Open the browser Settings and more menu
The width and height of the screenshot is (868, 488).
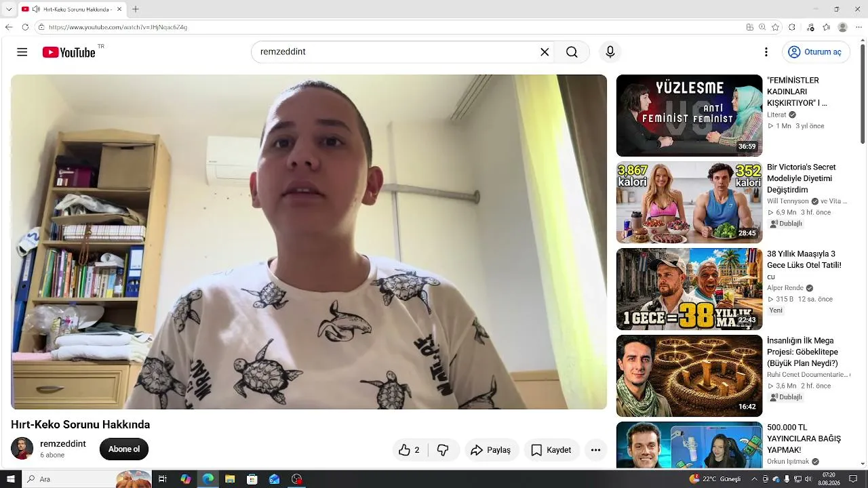click(x=859, y=27)
